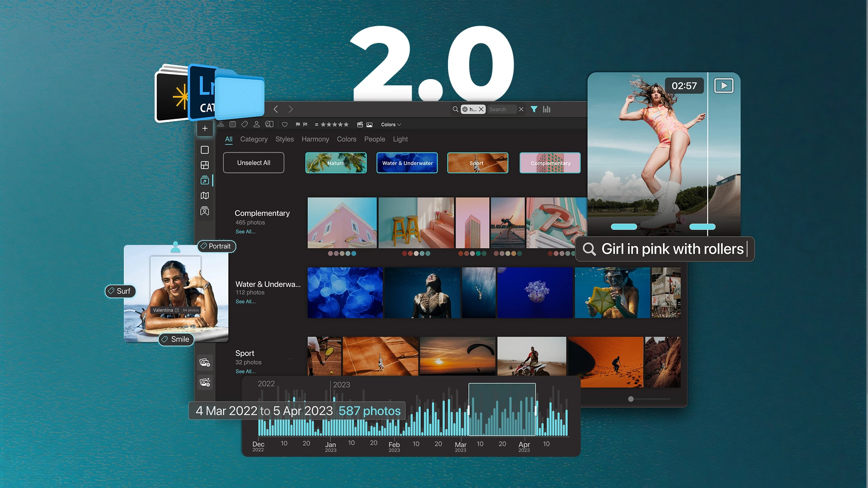Click the 'Girl in pink with rollers' search box
The image size is (868, 488).
coord(665,249)
